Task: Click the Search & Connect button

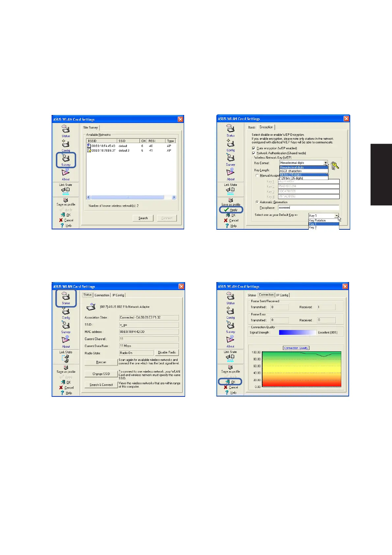Action: coord(101,385)
